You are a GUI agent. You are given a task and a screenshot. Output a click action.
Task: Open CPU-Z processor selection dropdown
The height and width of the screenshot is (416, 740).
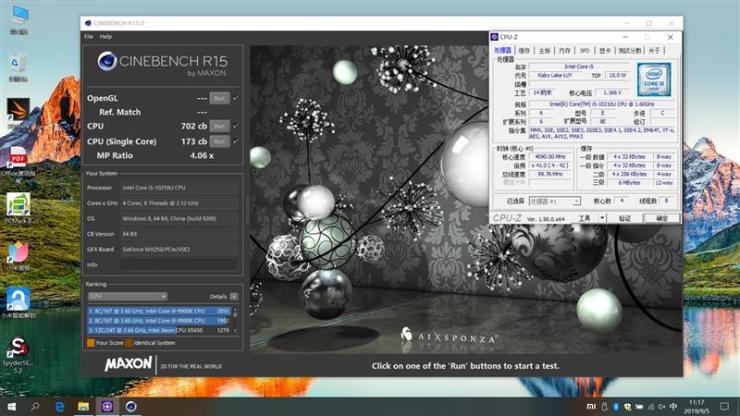click(x=555, y=201)
